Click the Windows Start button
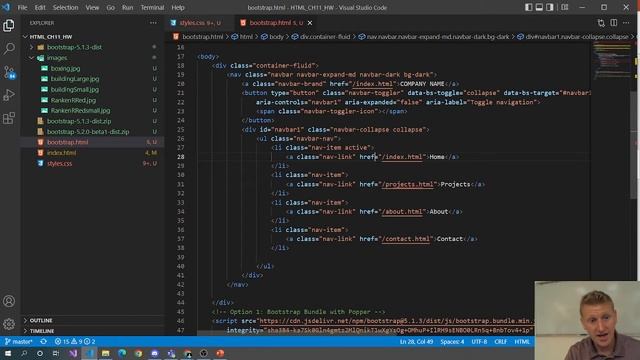 pos(8,353)
